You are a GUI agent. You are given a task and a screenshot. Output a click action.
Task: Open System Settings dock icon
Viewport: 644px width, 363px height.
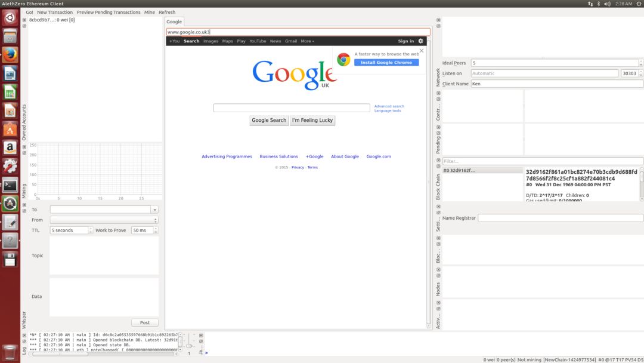pyautogui.click(x=10, y=166)
